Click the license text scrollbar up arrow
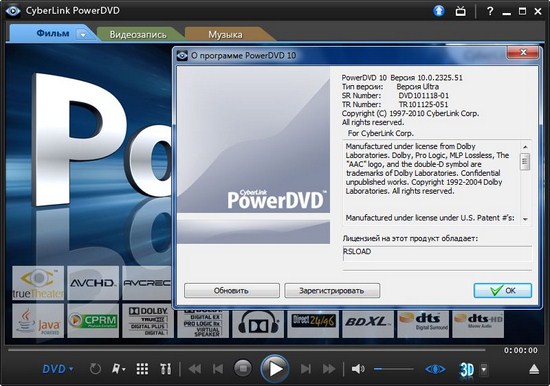The image size is (550, 386). point(525,147)
